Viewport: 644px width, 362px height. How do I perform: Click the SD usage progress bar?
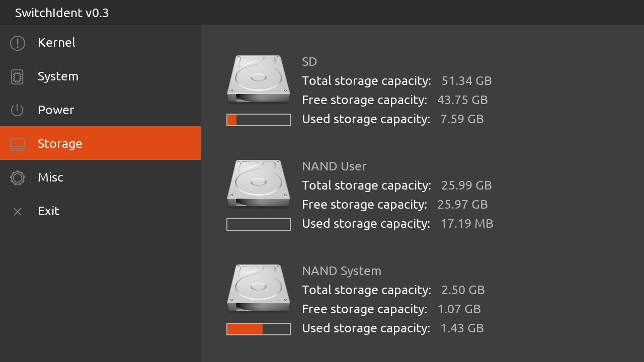[259, 120]
